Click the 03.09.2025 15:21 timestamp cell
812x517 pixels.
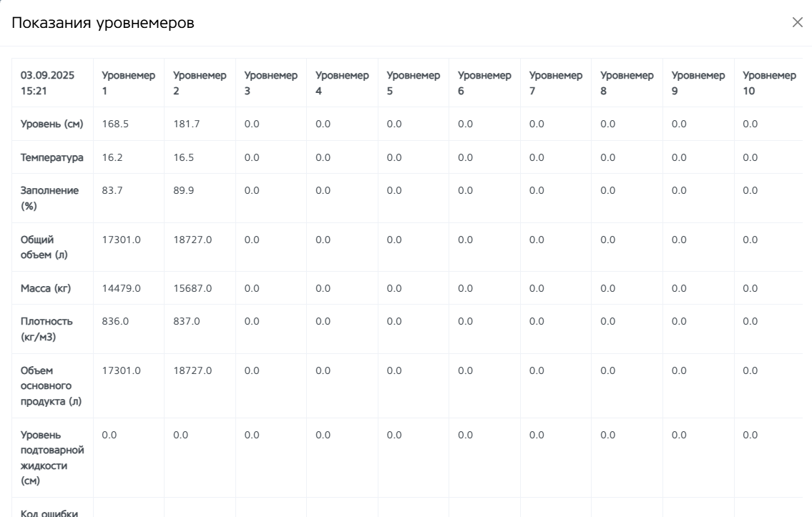point(47,83)
